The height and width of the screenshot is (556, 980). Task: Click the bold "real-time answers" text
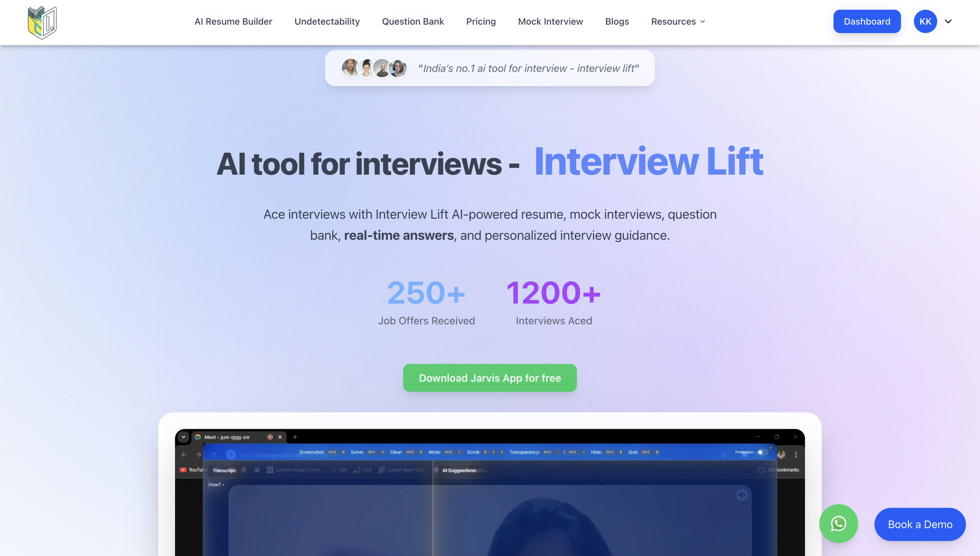click(x=399, y=235)
